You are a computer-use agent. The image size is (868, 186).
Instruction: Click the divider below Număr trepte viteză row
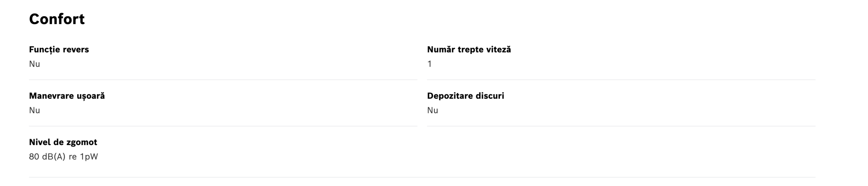pos(621,80)
